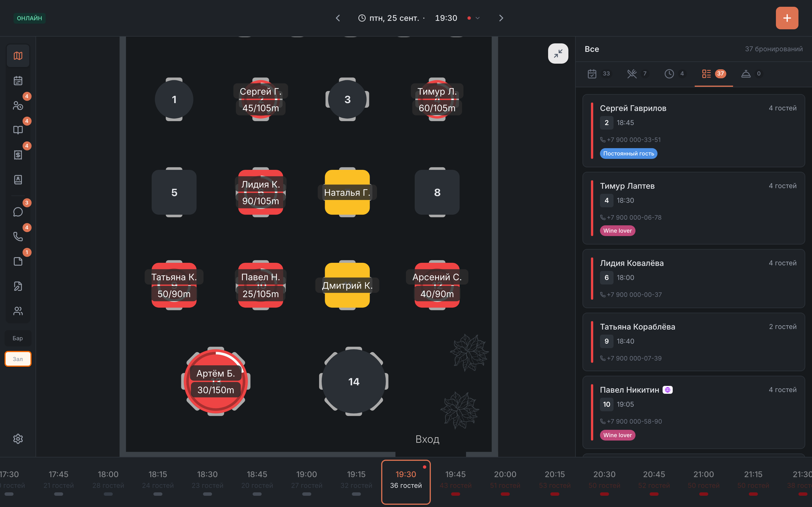Open the open book icon in sidebar

pyautogui.click(x=18, y=130)
